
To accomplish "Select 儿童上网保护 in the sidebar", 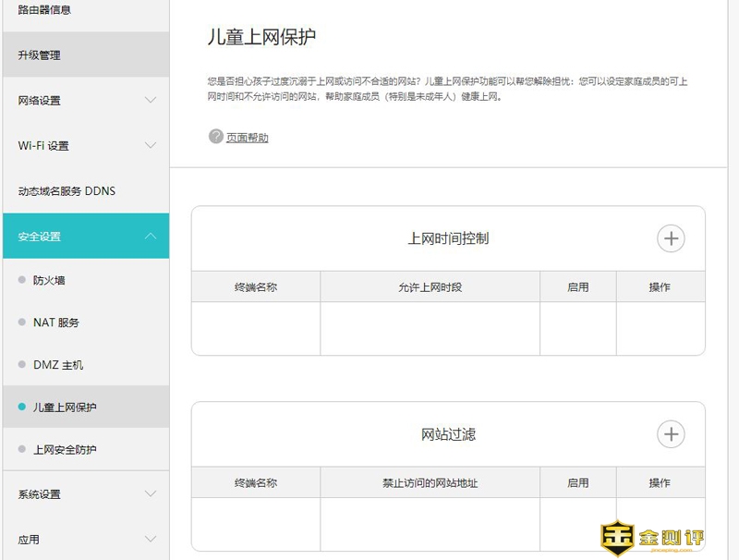I will coord(65,408).
